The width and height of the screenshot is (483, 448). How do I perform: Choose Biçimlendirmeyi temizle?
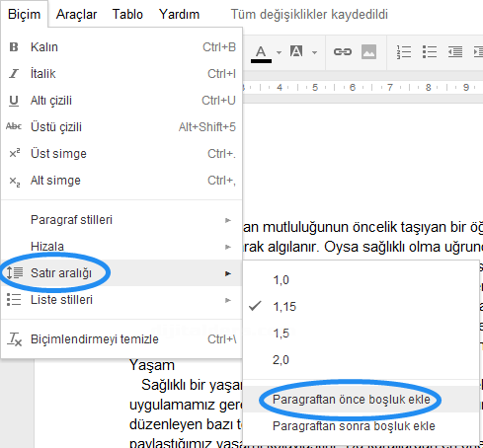click(x=121, y=339)
